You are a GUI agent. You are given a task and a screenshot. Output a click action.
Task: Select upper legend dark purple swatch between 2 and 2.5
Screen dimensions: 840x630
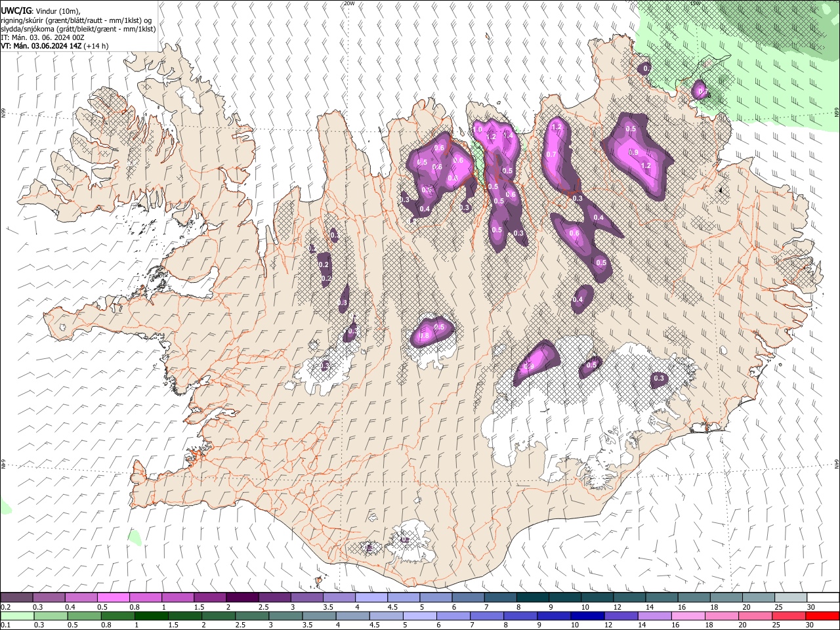(241, 597)
